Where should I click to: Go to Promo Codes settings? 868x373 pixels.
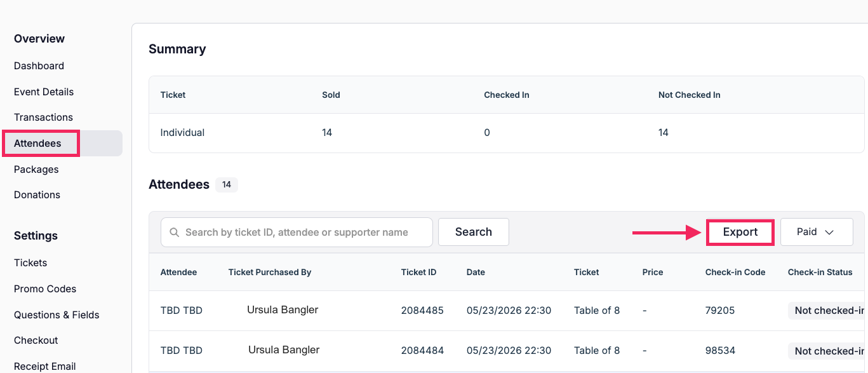[x=45, y=289]
